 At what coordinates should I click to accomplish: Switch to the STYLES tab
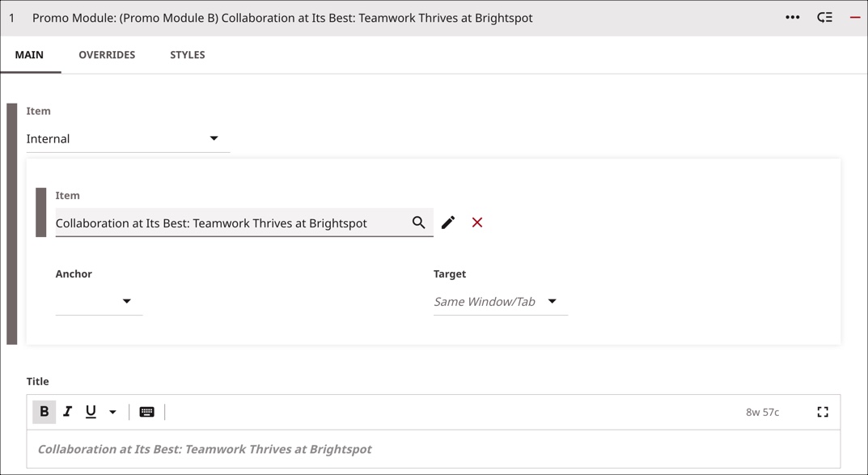188,55
